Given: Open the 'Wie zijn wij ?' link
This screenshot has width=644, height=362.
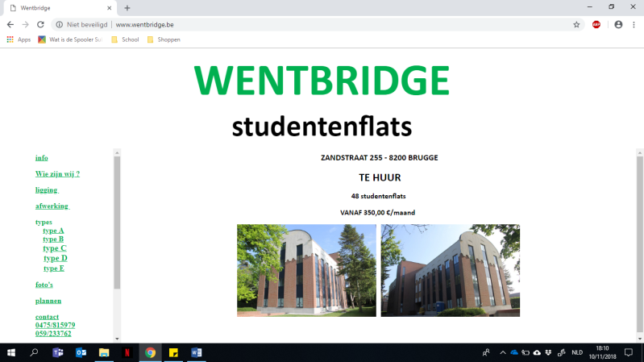Looking at the screenshot, I should click(x=57, y=174).
